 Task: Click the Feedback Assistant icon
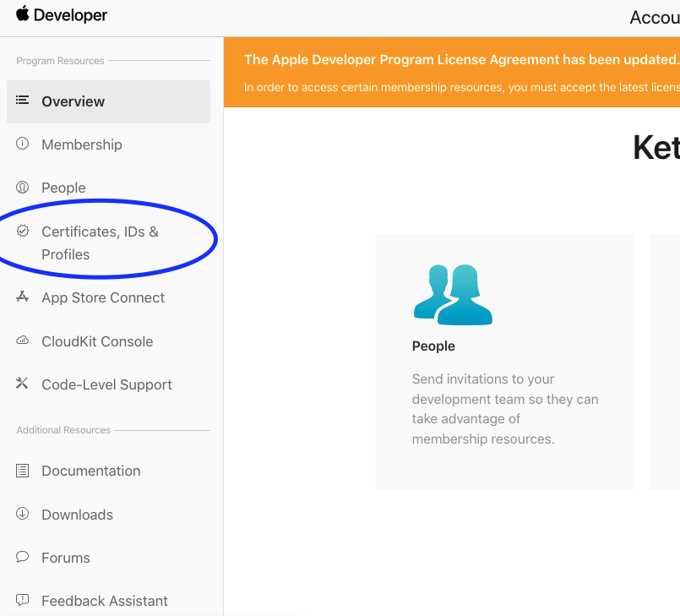click(22, 600)
